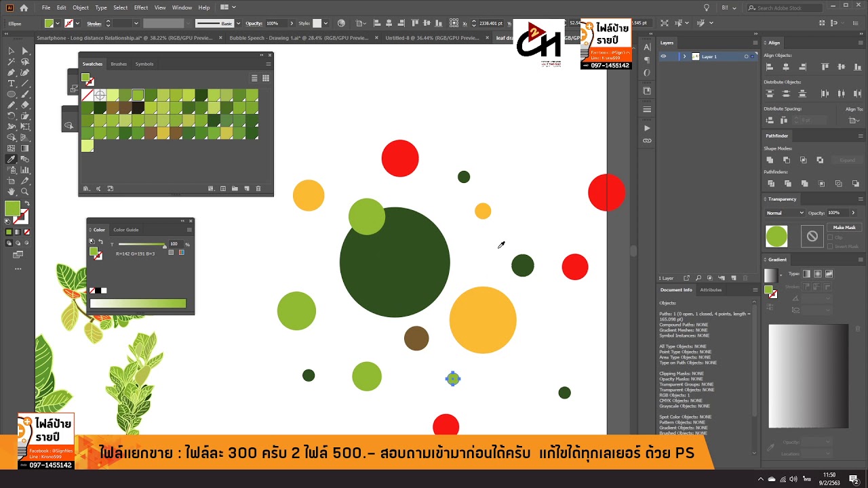
Task: Open Stroke panel via Stroke label
Action: pos(94,23)
